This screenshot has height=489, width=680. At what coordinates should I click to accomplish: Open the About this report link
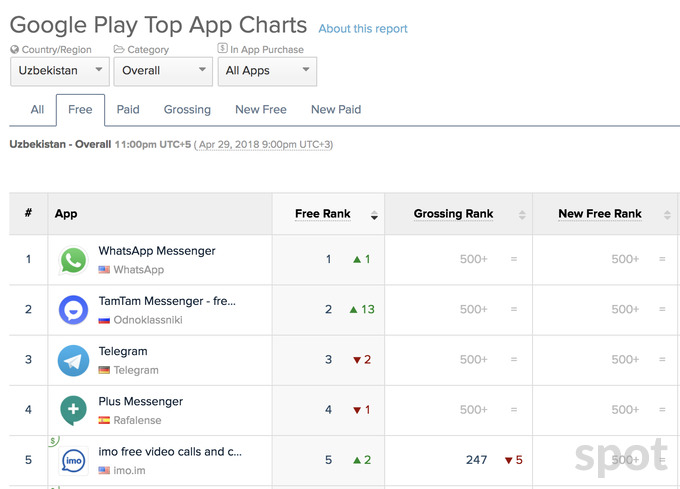tap(363, 29)
